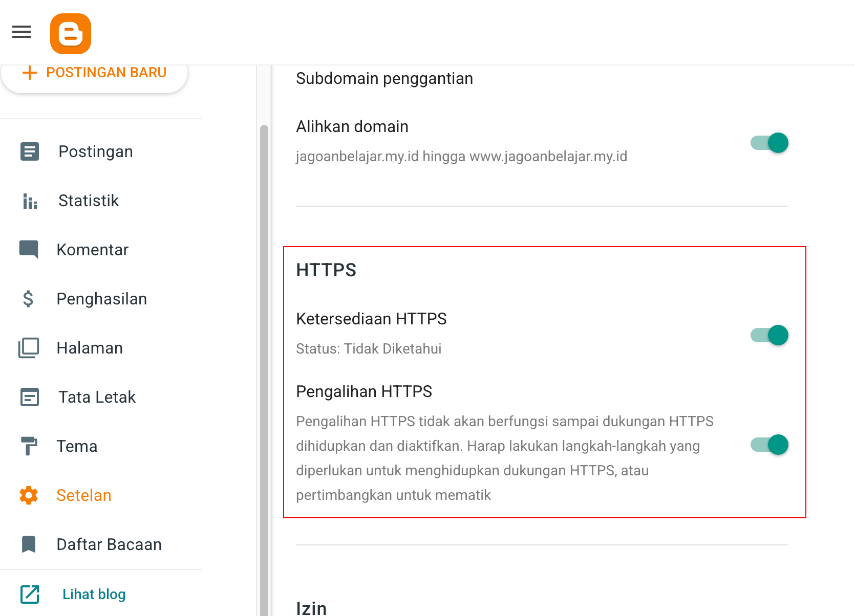855x616 pixels.
Task: Click the Blogger logo icon
Action: point(71,34)
